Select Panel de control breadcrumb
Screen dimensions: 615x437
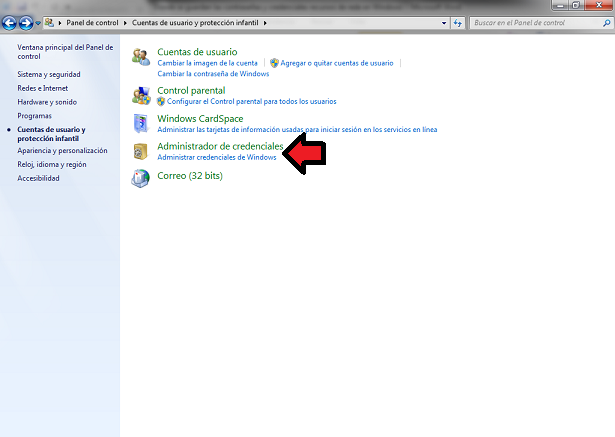pyautogui.click(x=92, y=23)
